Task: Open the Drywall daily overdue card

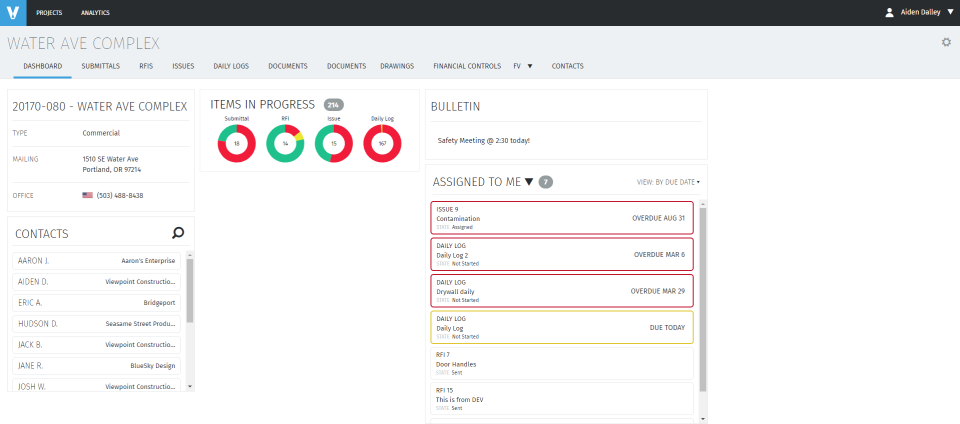Action: click(x=562, y=291)
